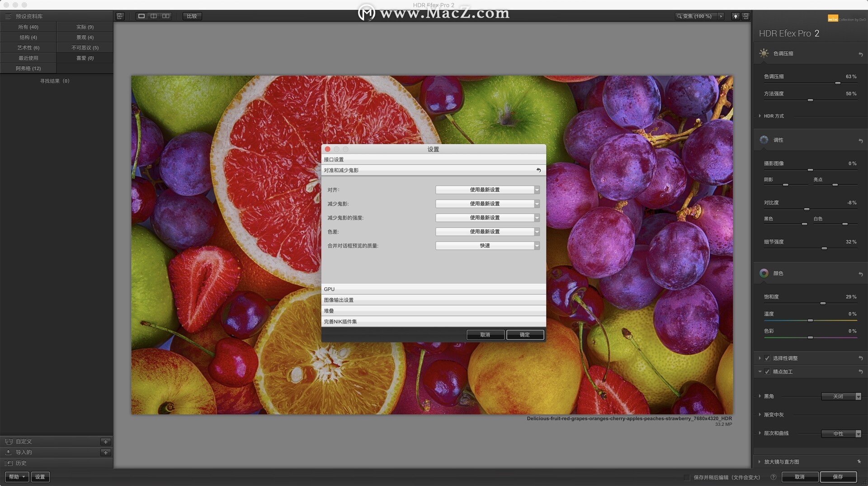
Task: Open the 完善NIK插件集 section
Action: [434, 322]
